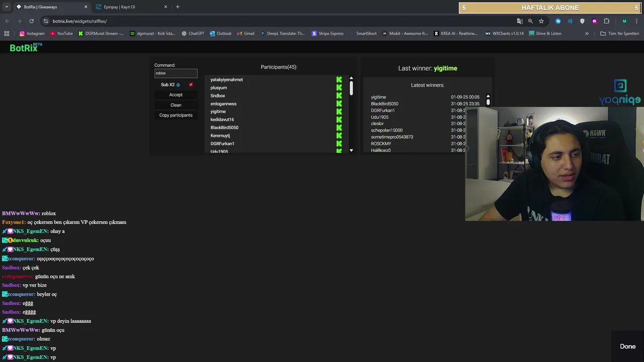Go back to the previous page
Image resolution: width=644 pixels, height=362 pixels.
click(7, 21)
